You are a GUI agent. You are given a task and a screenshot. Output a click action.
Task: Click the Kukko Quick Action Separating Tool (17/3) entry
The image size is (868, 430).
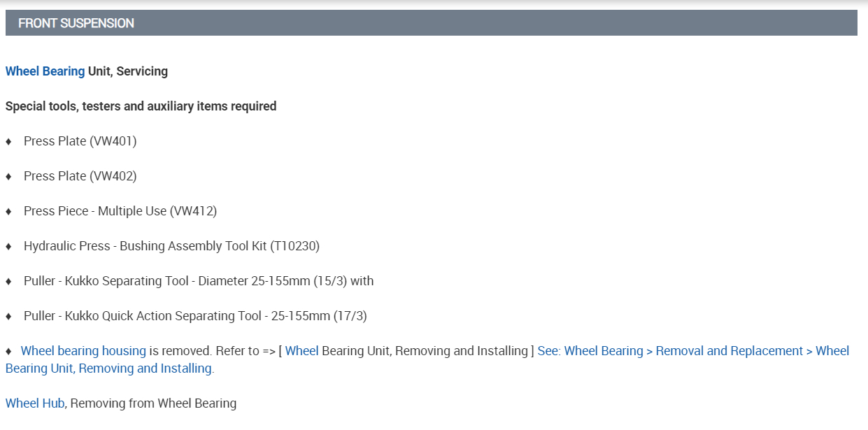(195, 316)
